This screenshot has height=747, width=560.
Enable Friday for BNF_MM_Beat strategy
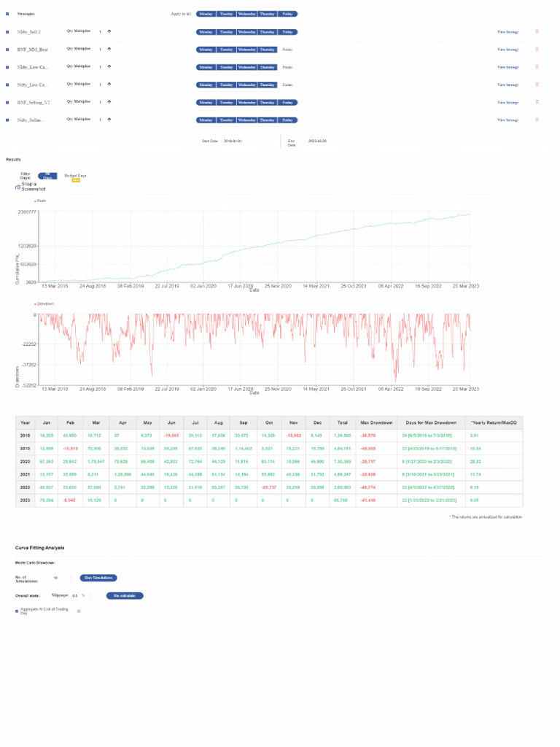click(x=287, y=50)
